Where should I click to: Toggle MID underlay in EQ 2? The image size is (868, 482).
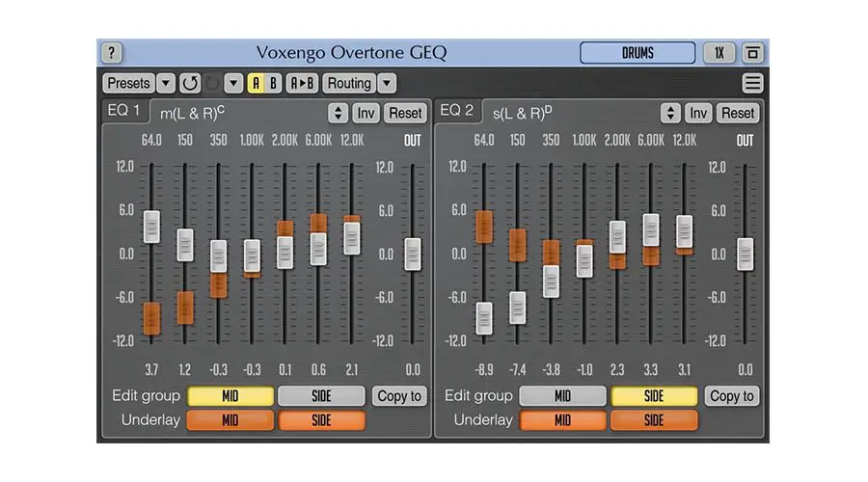(x=563, y=420)
